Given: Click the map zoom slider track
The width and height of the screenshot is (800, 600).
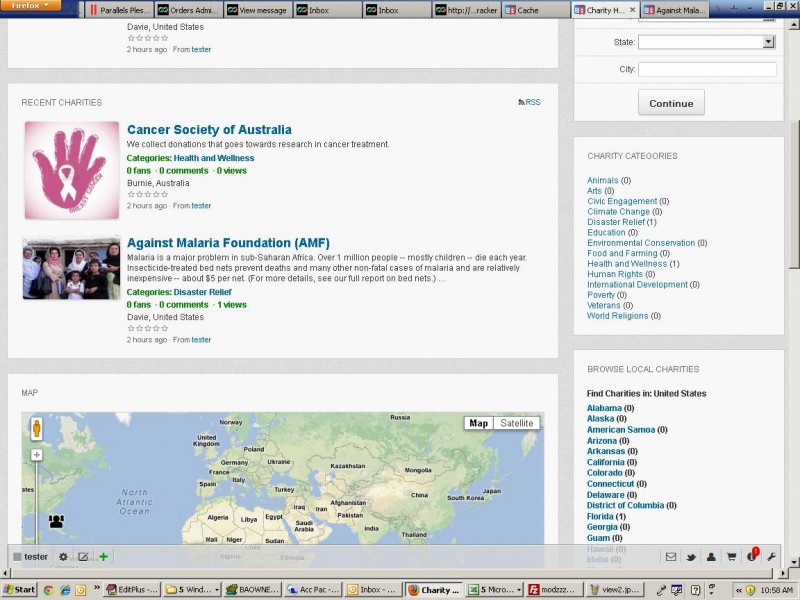Looking at the screenshot, I should click(x=36, y=503).
